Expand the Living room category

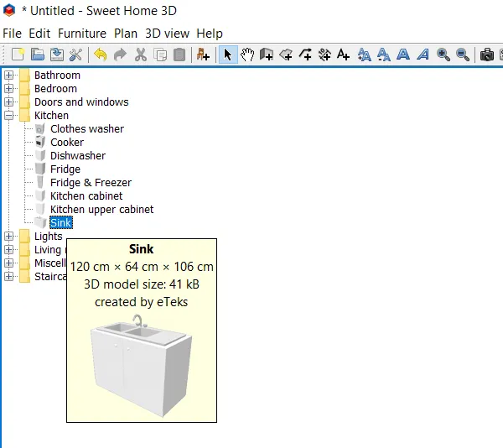[x=9, y=250]
